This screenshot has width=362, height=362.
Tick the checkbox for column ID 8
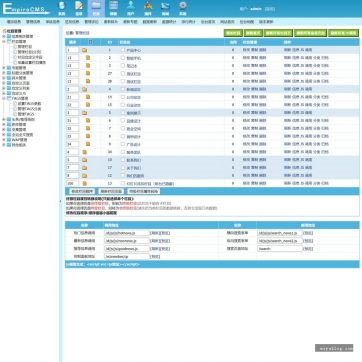coord(123,136)
